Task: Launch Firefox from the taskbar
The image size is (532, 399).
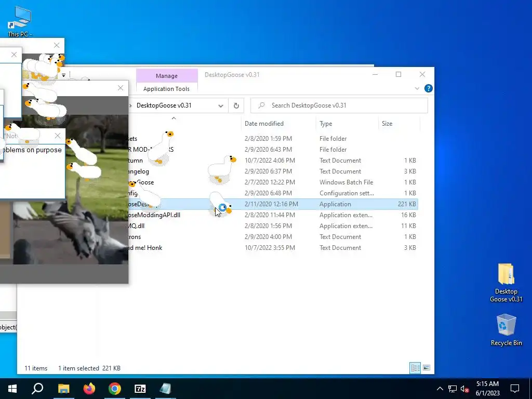Action: pyautogui.click(x=89, y=389)
